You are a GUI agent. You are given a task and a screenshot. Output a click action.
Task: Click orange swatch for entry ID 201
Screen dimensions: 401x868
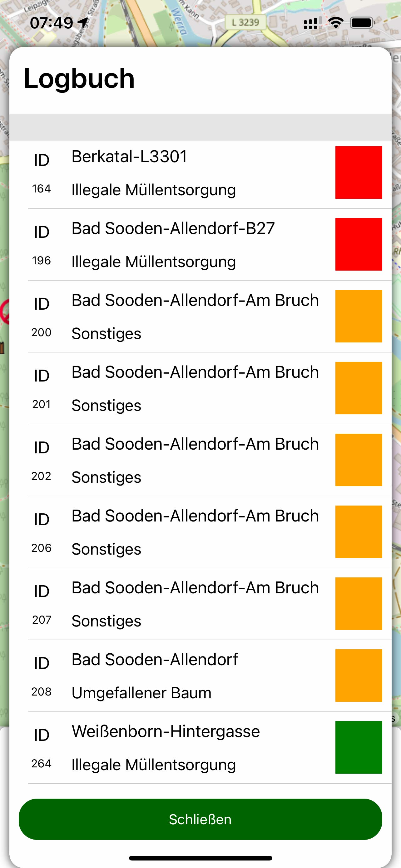point(359,388)
